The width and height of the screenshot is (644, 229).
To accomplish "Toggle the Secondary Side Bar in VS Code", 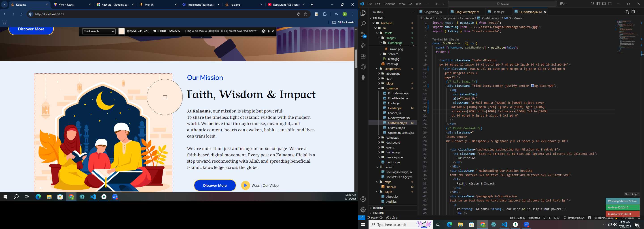I will coord(610,4).
